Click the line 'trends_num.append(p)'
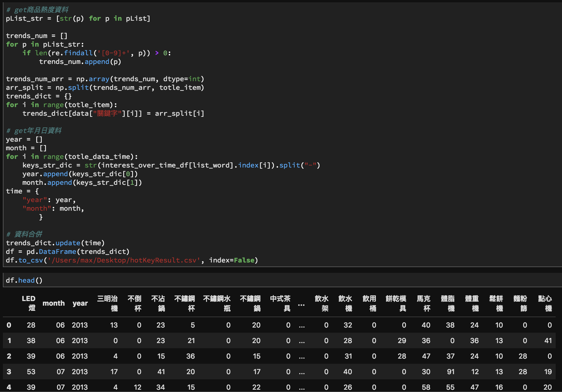Viewport: 562px width, 392px height. pyautogui.click(x=80, y=62)
